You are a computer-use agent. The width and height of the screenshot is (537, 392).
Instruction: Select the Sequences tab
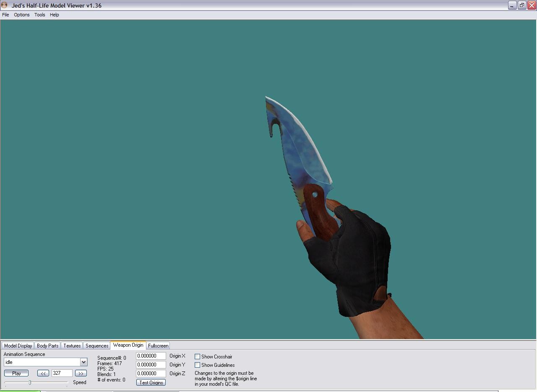click(x=96, y=345)
